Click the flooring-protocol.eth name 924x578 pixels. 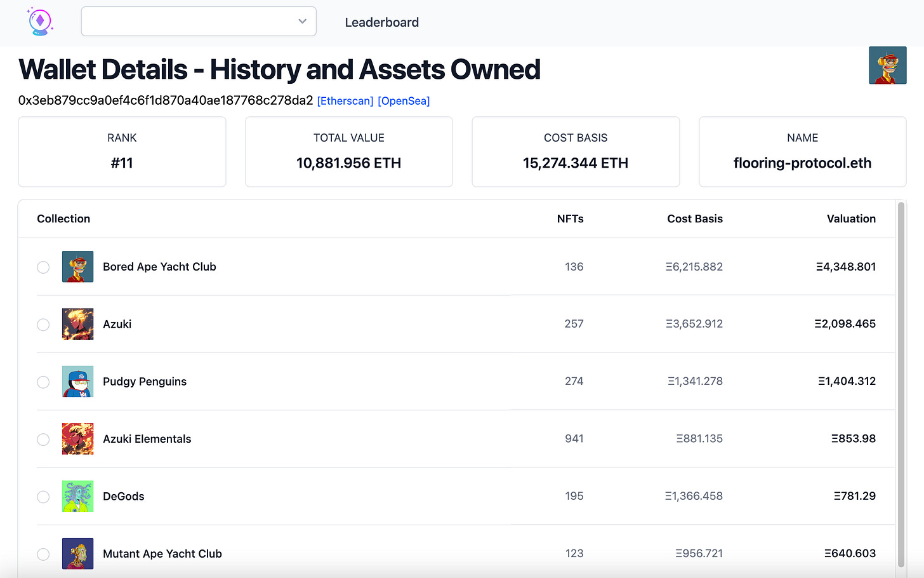802,163
